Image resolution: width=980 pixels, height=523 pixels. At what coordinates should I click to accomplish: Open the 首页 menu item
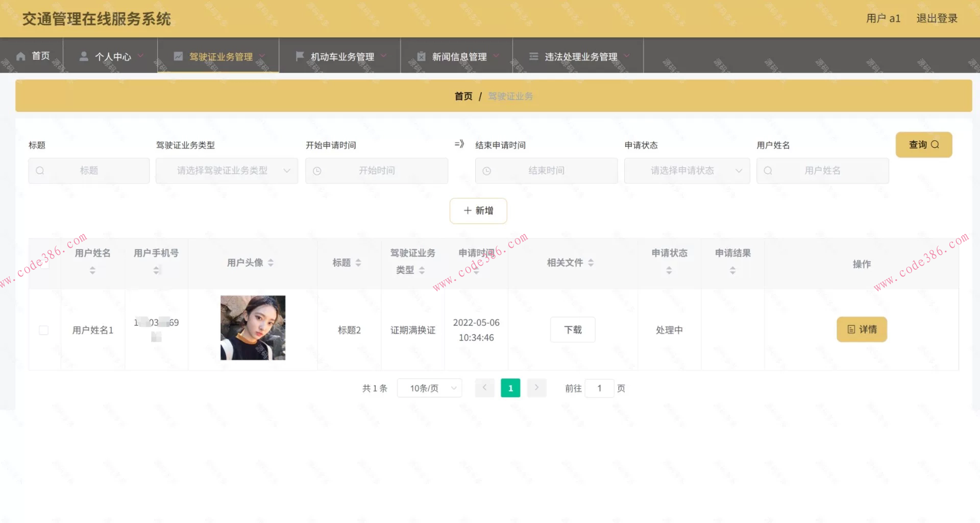[x=33, y=56]
